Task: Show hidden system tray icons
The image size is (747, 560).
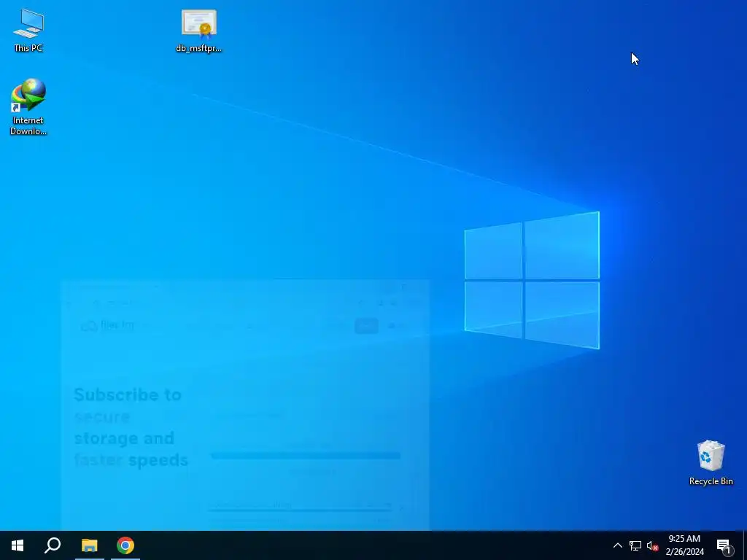Action: click(617, 545)
